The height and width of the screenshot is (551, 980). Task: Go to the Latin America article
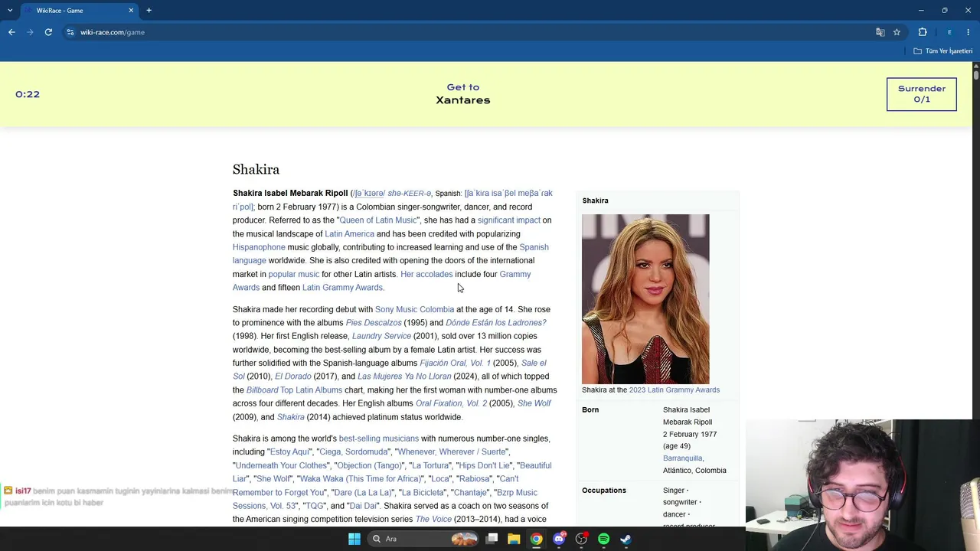click(349, 234)
